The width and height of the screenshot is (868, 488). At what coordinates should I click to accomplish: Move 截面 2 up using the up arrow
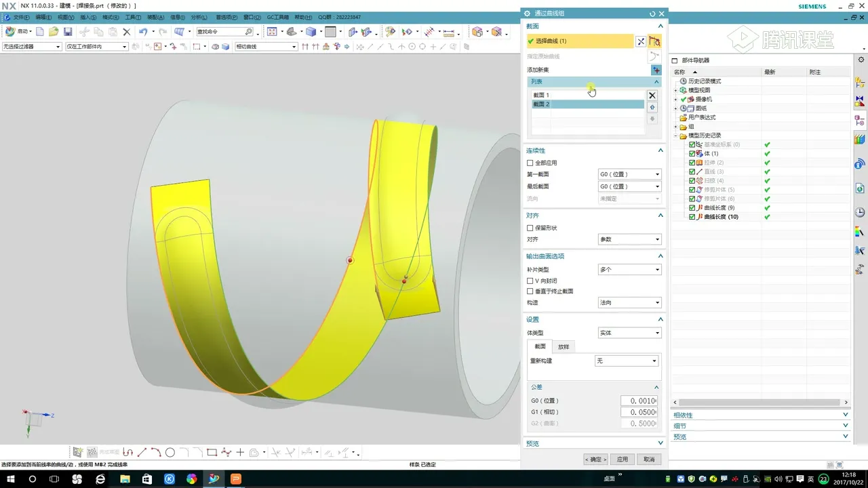pos(652,107)
